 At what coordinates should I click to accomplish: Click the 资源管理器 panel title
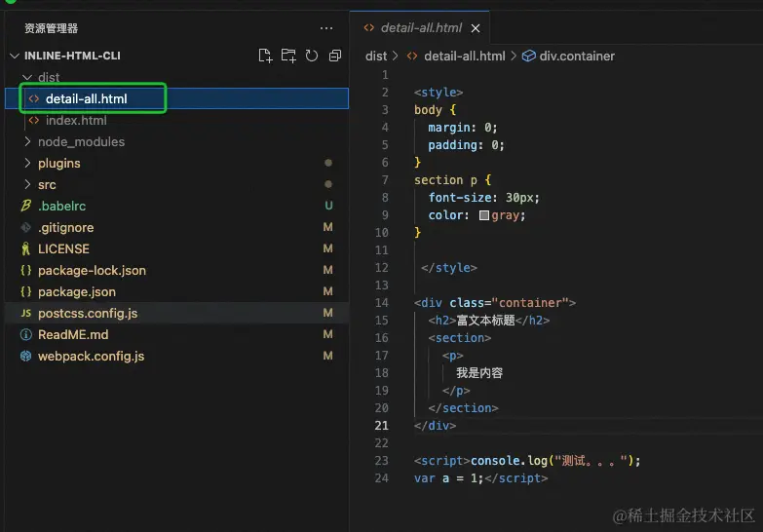tap(51, 28)
